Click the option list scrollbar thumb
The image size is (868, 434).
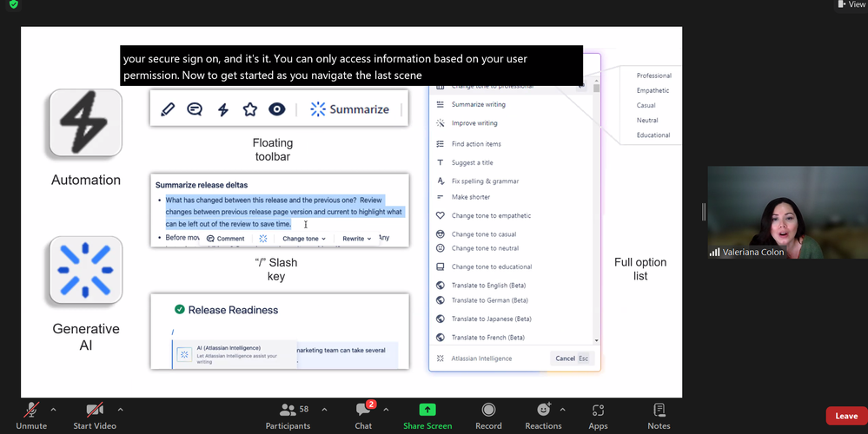pyautogui.click(x=596, y=88)
